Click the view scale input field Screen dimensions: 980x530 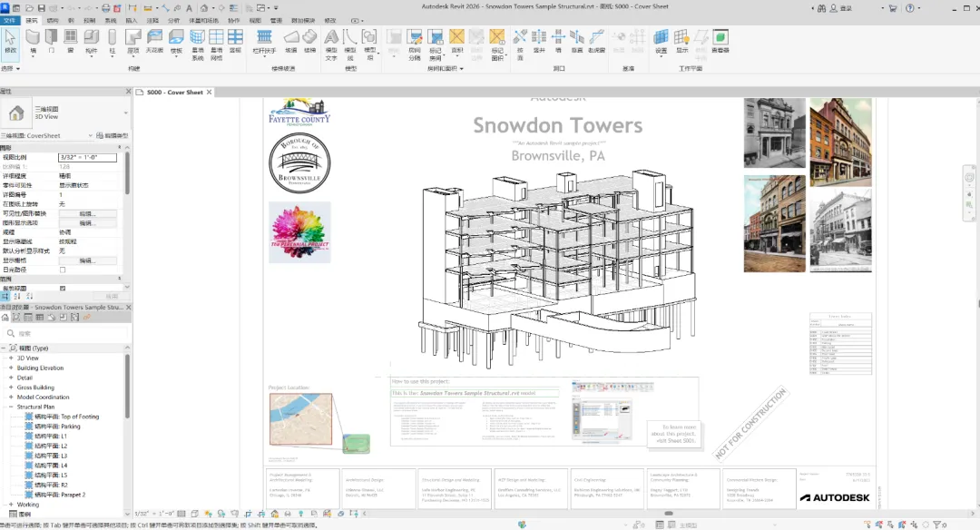coord(87,158)
